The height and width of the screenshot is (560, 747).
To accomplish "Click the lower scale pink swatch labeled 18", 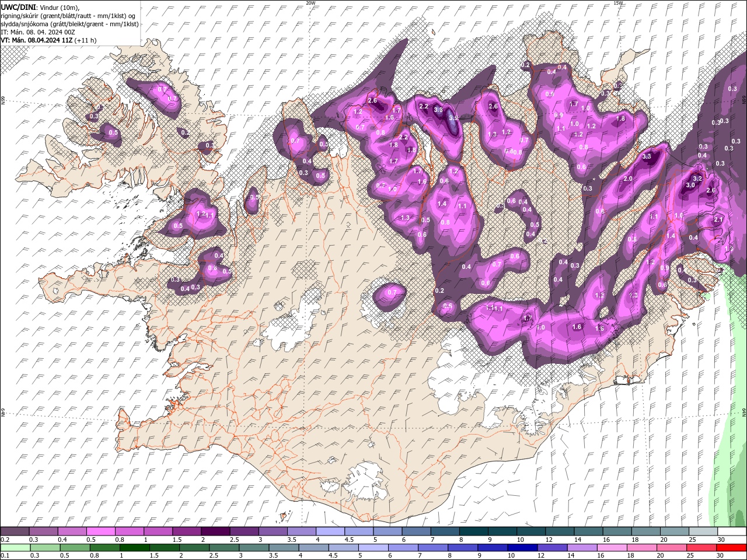I will pyautogui.click(x=643, y=548).
